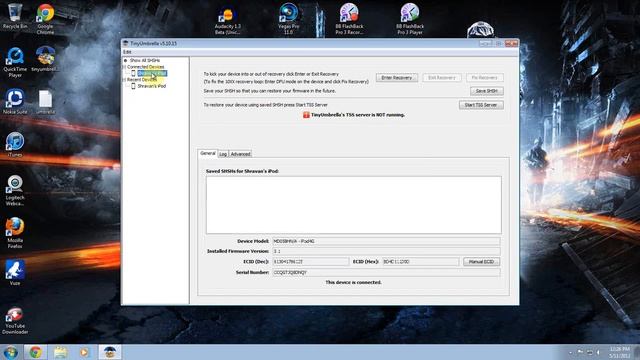Launch YouTube Downloader desktop icon
The width and height of the screenshot is (640, 360).
(x=15, y=321)
